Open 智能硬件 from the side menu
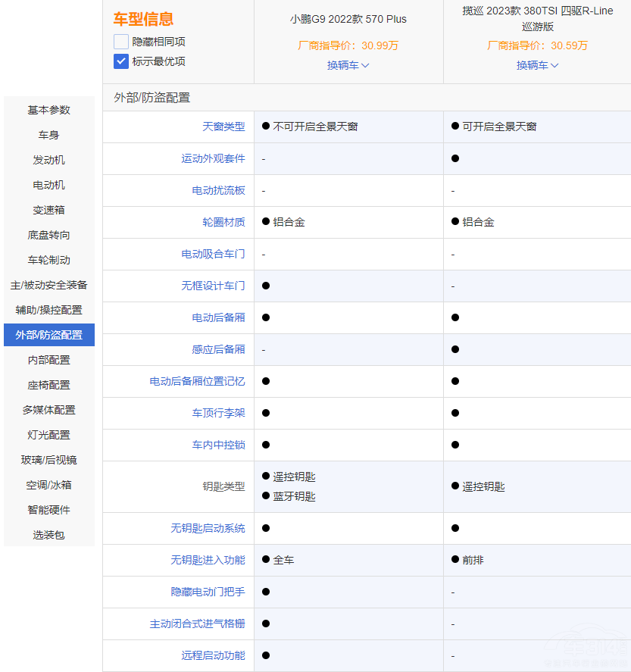The height and width of the screenshot is (672, 631). point(49,510)
